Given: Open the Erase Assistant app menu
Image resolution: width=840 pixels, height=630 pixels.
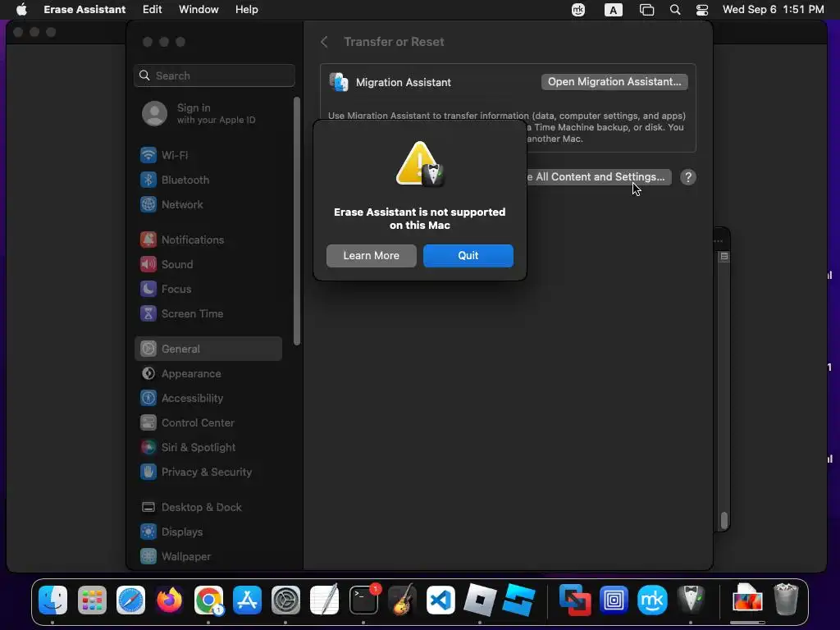Looking at the screenshot, I should pos(84,10).
